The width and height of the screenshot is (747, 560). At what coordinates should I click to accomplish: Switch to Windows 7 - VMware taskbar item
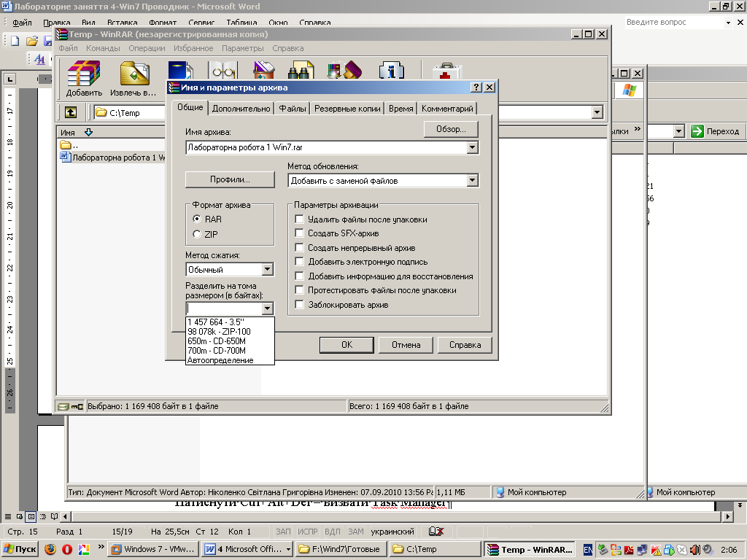click(152, 549)
